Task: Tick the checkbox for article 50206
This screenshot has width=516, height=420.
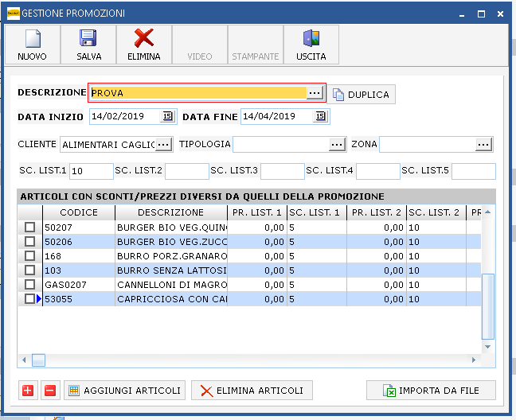Action: tap(30, 242)
